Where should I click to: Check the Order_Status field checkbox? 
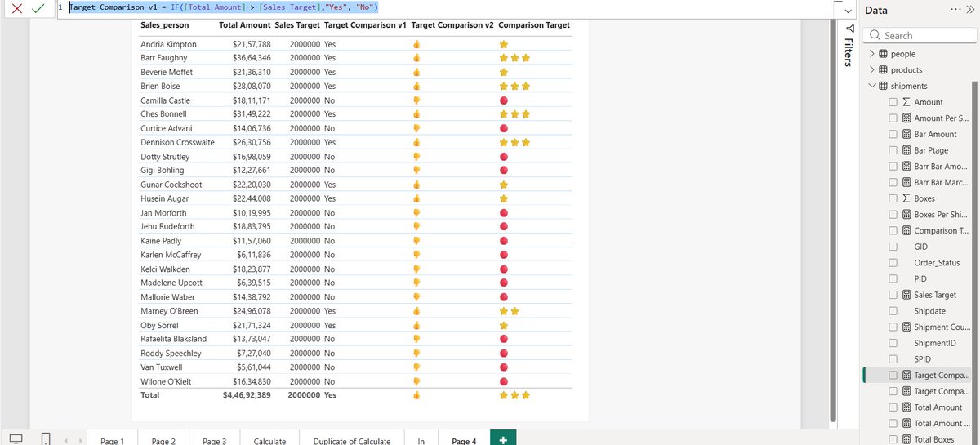pos(893,263)
